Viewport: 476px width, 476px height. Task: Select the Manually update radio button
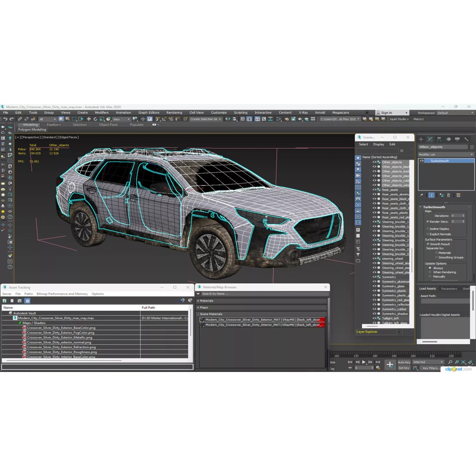430,276
